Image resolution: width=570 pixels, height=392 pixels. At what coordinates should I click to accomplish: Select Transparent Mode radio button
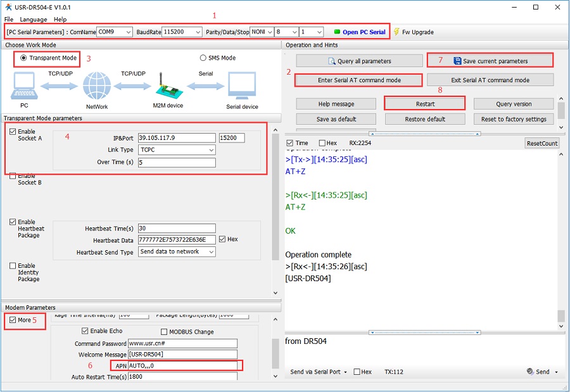click(x=23, y=58)
